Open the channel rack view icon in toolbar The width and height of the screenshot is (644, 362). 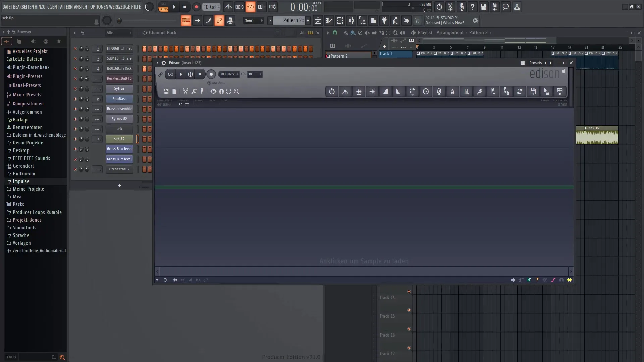tap(340, 21)
